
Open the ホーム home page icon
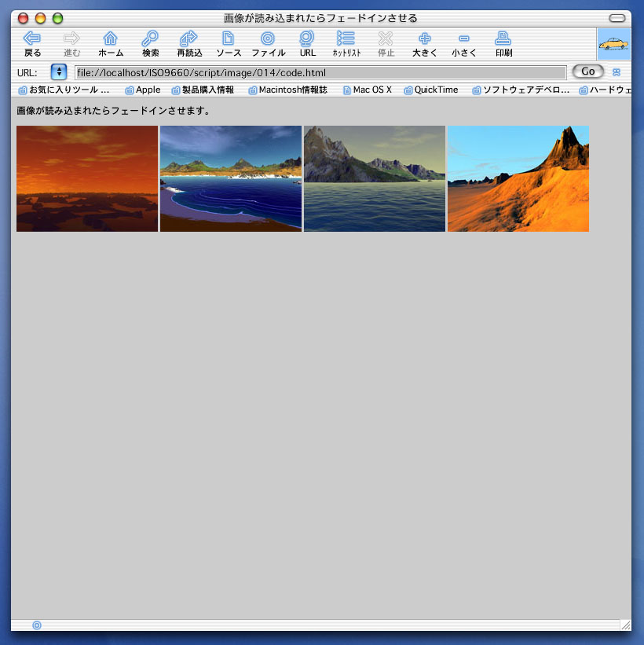point(110,43)
